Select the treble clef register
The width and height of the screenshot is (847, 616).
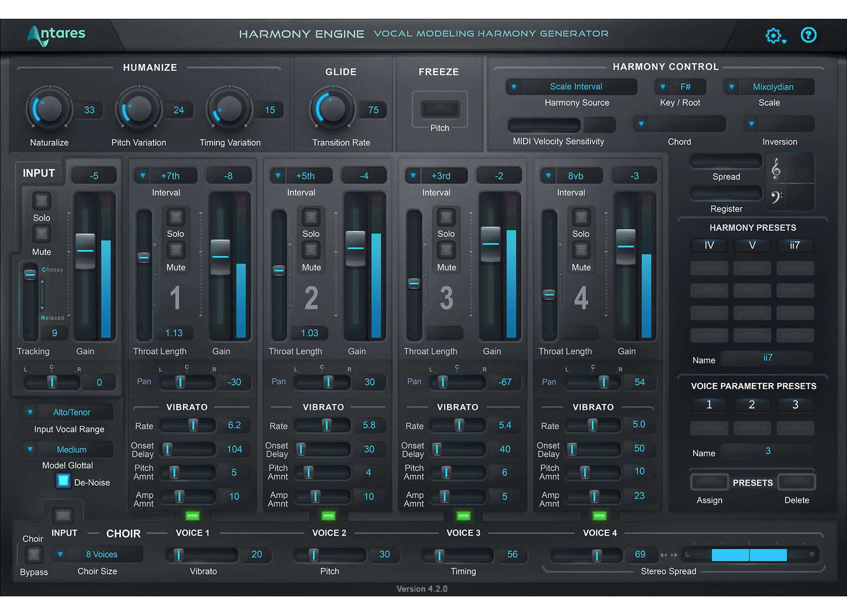tap(776, 169)
